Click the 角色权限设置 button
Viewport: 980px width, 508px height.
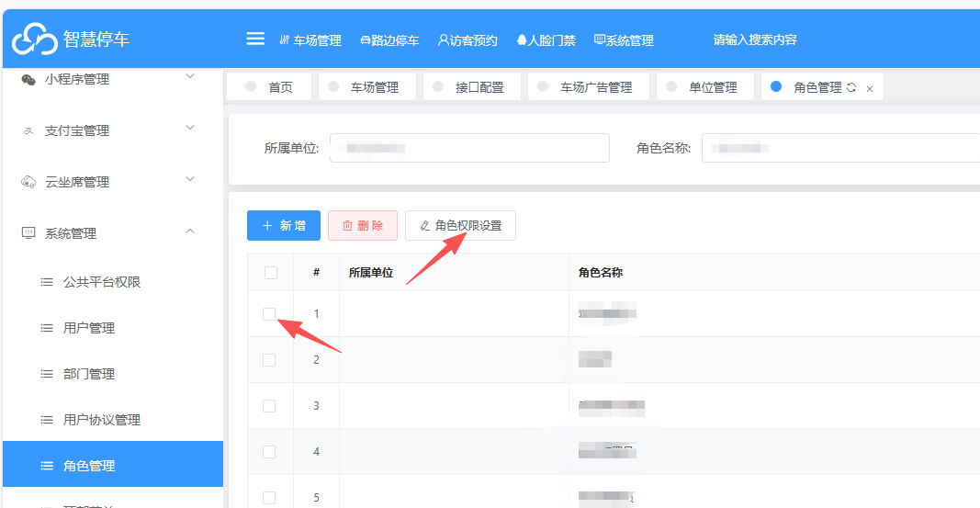coord(461,226)
